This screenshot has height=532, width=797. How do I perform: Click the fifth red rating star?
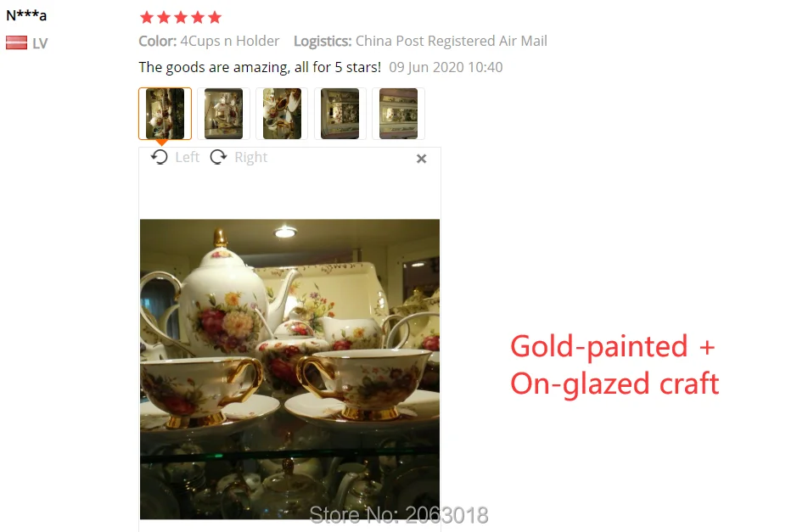click(215, 18)
